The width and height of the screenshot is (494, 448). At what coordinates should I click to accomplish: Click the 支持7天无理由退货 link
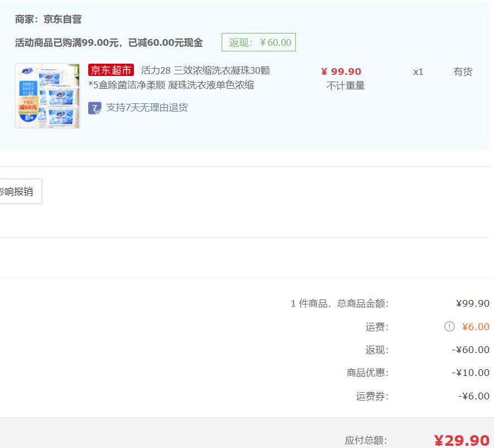coord(147,108)
